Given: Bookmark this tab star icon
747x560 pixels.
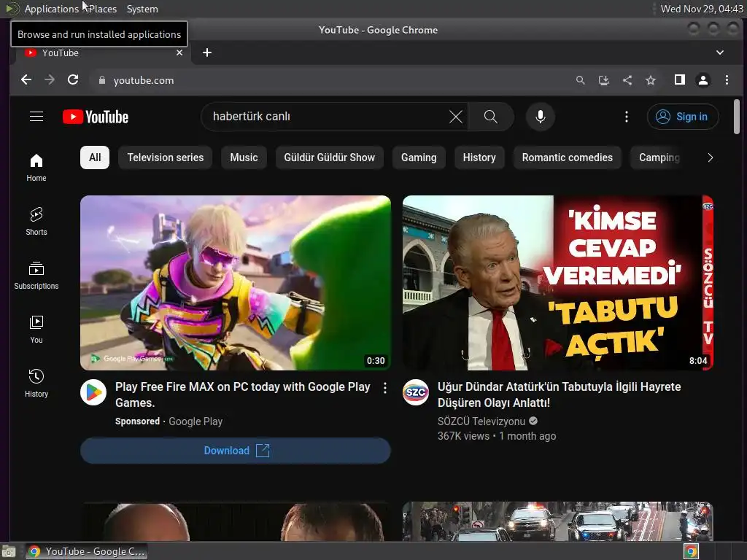Looking at the screenshot, I should click(x=651, y=80).
